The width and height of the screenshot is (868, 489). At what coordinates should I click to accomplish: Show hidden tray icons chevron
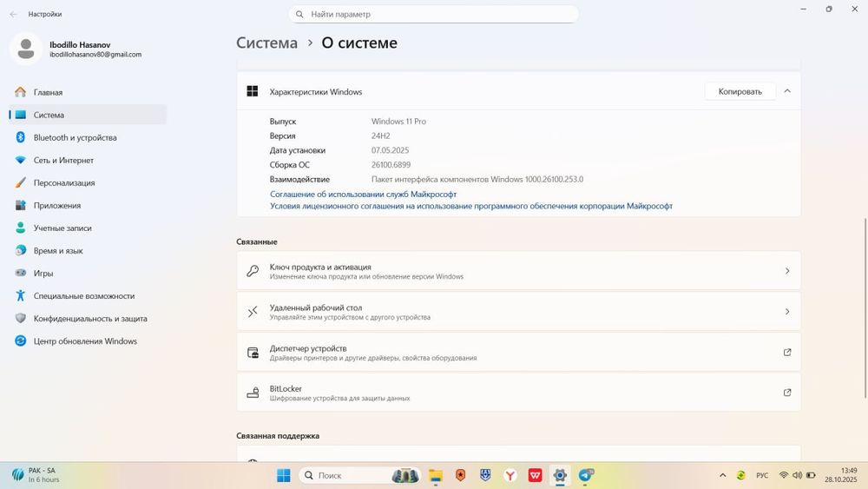click(x=722, y=475)
